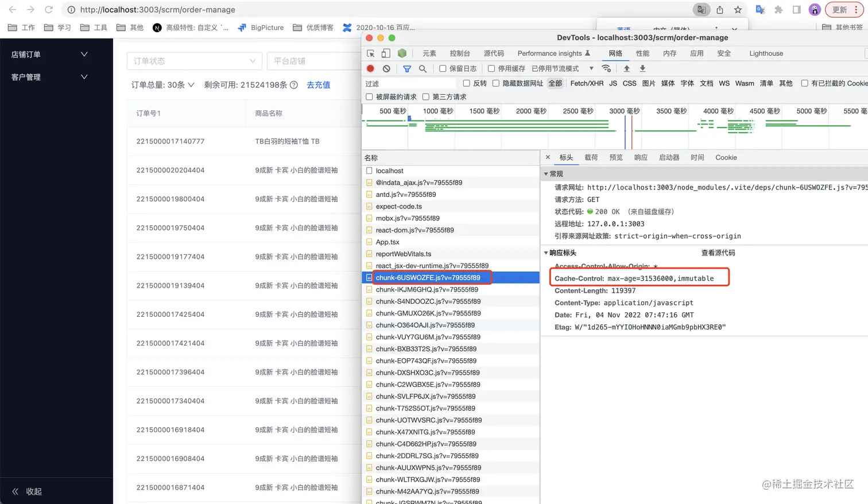Switch to the 控制台 DevTools tab

point(460,53)
